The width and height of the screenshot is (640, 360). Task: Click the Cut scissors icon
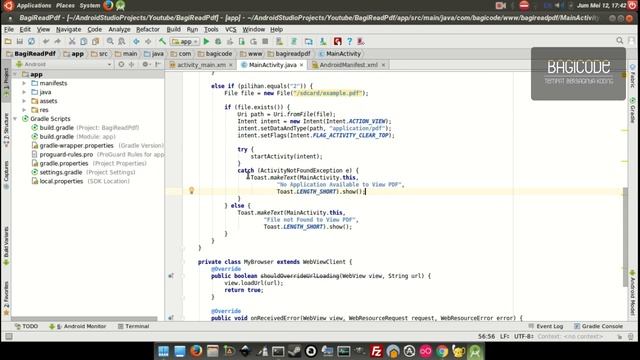coord(72,41)
